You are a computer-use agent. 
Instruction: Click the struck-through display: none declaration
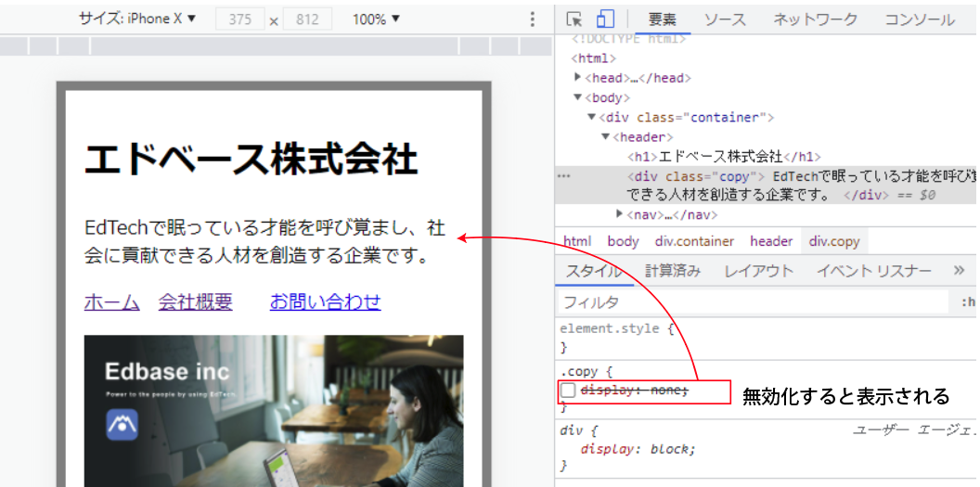pyautogui.click(x=635, y=391)
